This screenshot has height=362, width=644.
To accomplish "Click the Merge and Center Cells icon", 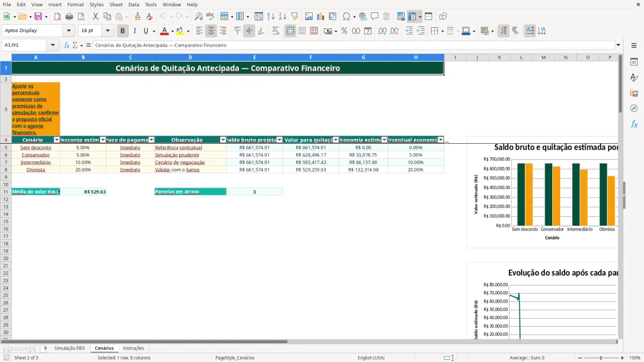I will pyautogui.click(x=290, y=31).
